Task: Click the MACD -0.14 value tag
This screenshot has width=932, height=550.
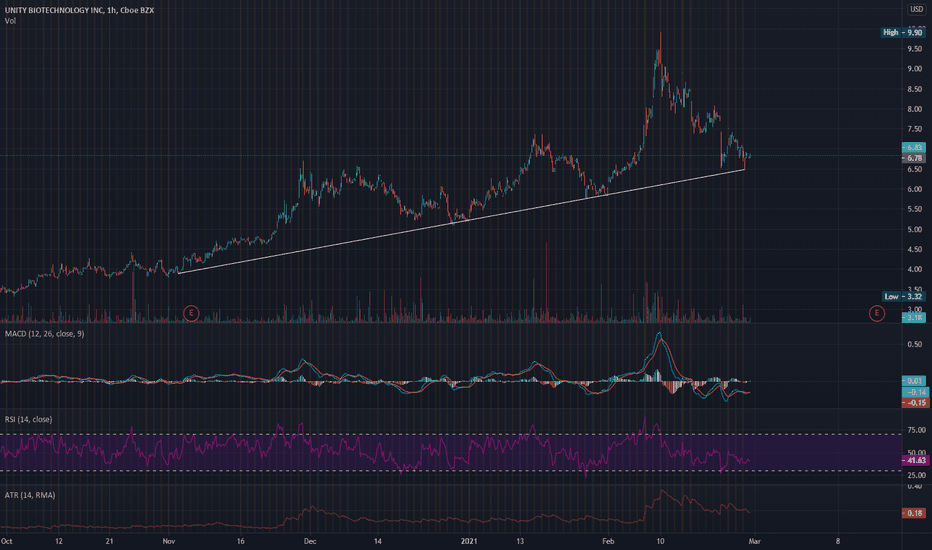Action: 915,392
